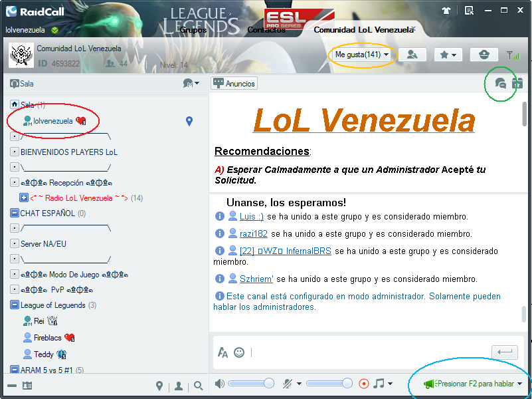Open microphone options dropdown arrow
Image resolution: width=532 pixels, height=399 pixels.
tap(299, 384)
